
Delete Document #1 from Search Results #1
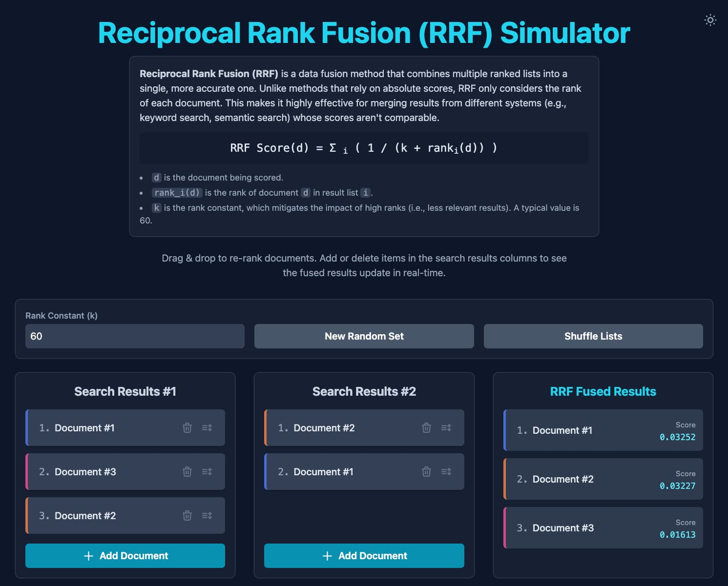pyautogui.click(x=187, y=428)
